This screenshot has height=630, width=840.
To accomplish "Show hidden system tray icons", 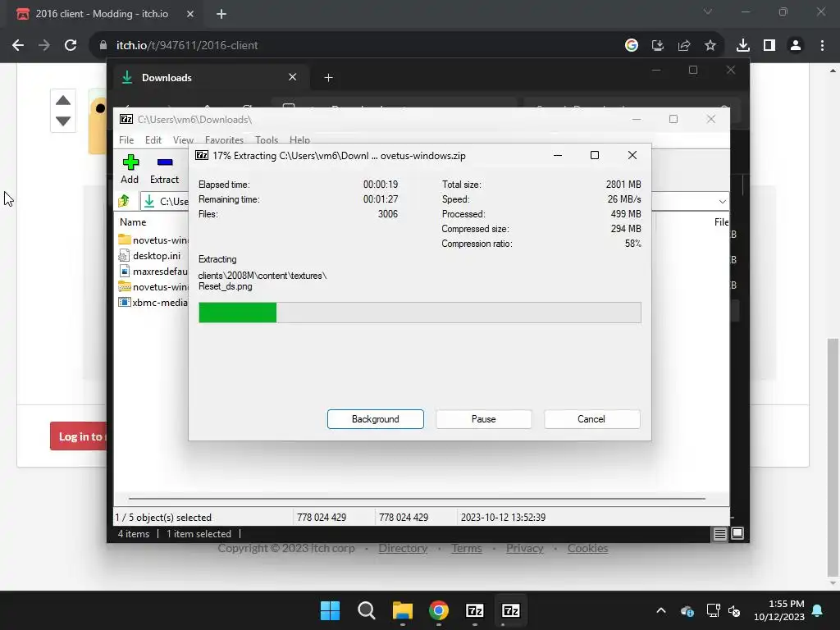I will pyautogui.click(x=661, y=610).
